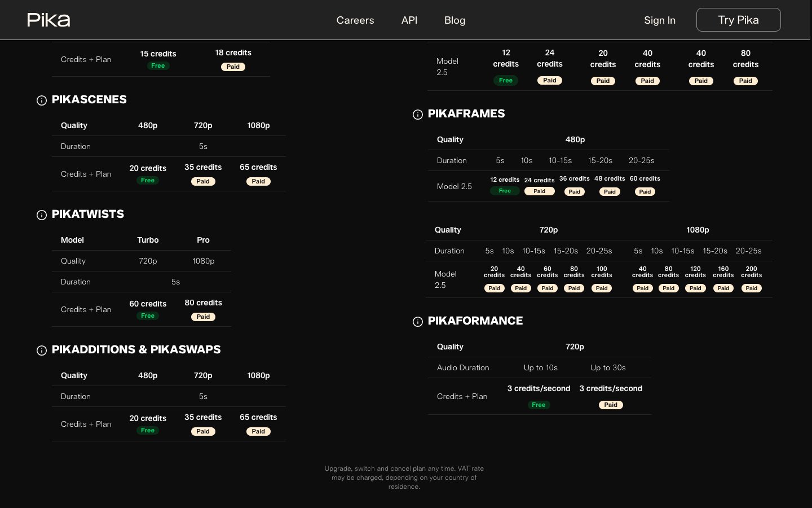Click info icon beside PIKADDITIONS & PIKASWAPS

click(x=42, y=351)
